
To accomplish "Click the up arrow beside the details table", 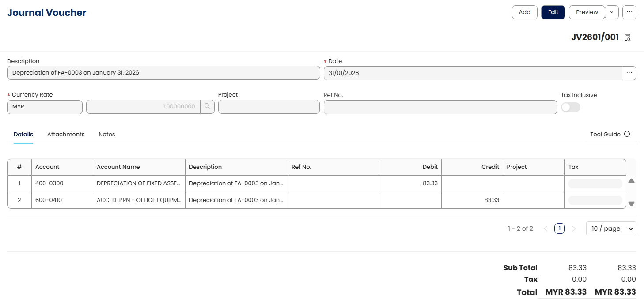I will pos(631,181).
